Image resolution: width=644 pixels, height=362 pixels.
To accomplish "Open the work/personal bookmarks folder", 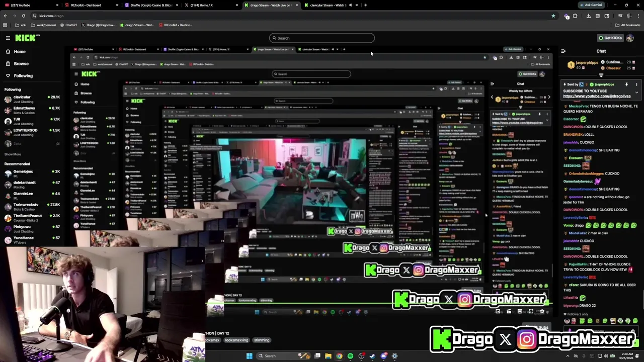I will coord(43,25).
